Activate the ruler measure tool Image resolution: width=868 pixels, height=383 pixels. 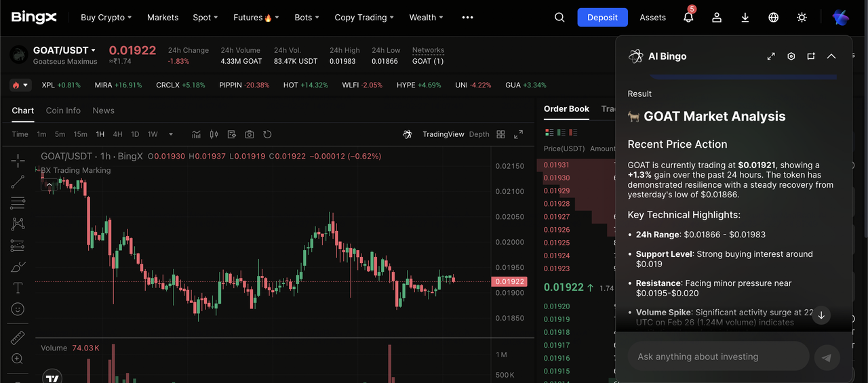tap(18, 338)
